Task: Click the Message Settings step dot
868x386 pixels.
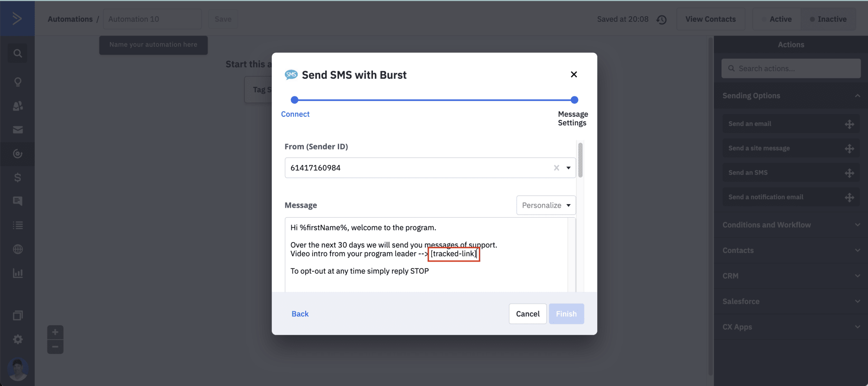Action: pyautogui.click(x=575, y=100)
